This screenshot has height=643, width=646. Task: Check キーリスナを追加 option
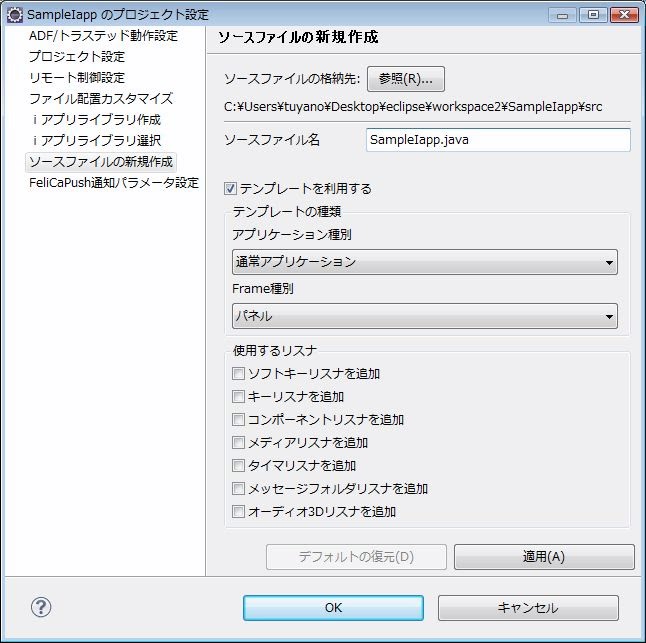(x=238, y=397)
